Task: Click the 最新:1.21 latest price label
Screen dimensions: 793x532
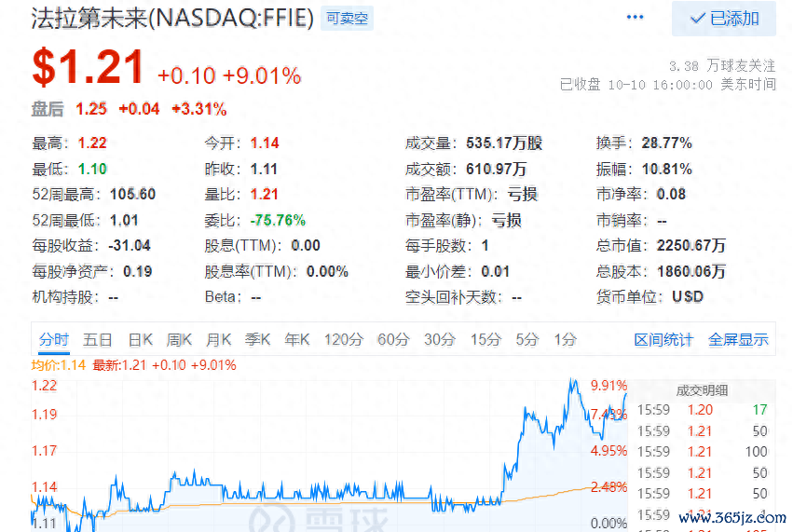Action: tap(119, 365)
